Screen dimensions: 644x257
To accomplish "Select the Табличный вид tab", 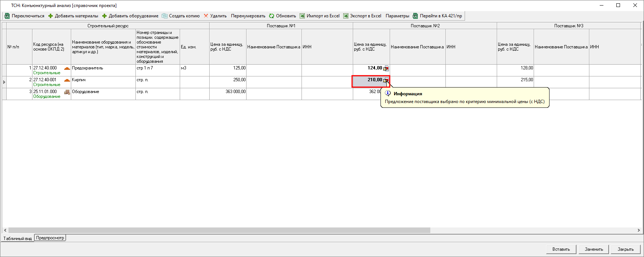I will click(x=17, y=239).
